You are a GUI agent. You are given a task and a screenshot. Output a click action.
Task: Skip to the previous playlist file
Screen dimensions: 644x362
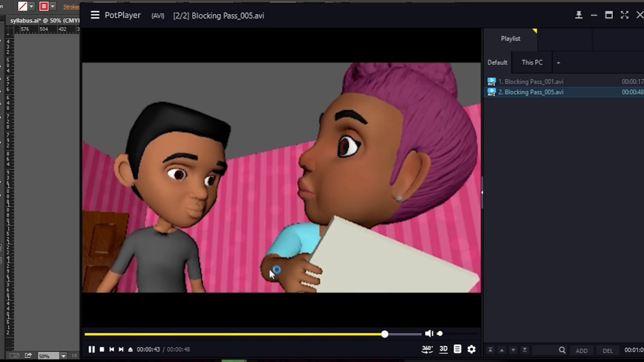pos(112,349)
